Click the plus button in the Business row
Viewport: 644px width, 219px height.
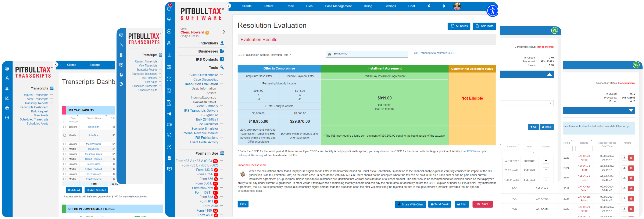tap(546, 161)
